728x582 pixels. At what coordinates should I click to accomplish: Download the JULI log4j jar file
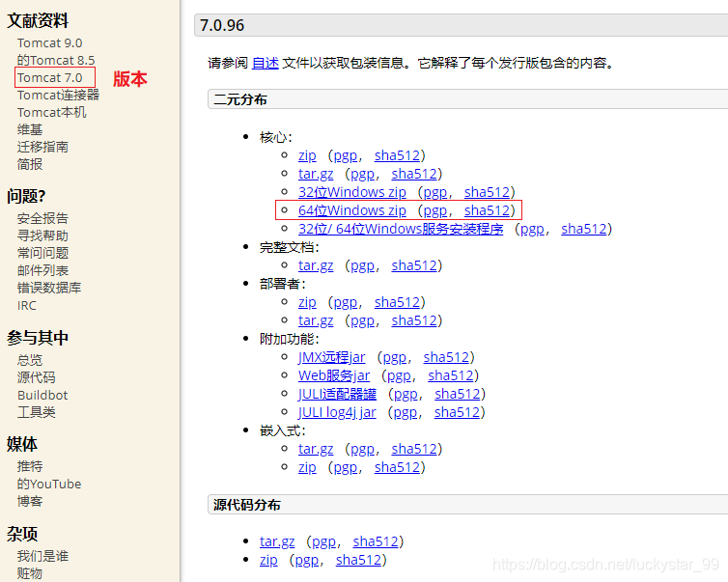click(337, 412)
